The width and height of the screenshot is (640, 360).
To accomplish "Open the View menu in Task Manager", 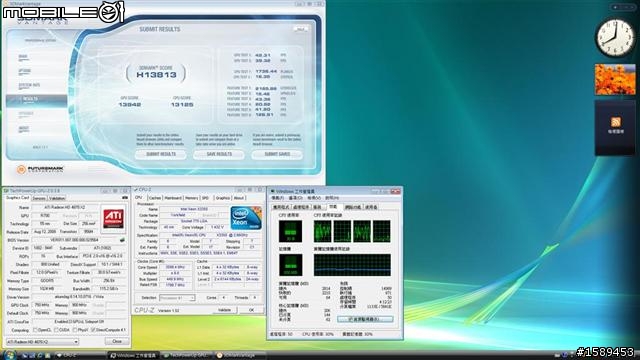I will click(314, 198).
